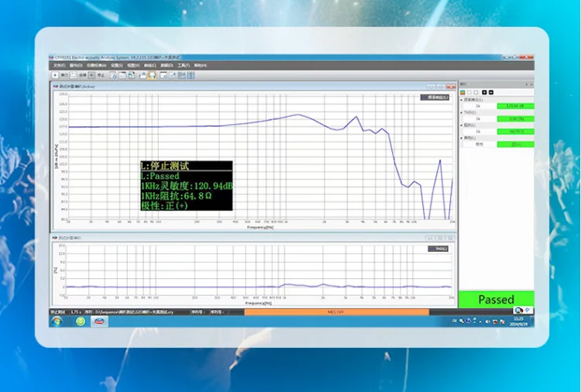Click the green Passed result indicator

coord(496,299)
